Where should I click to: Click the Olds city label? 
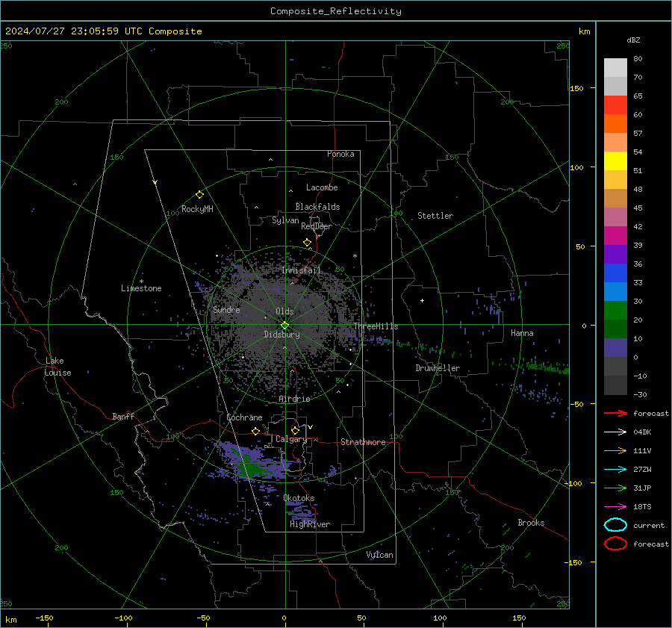284,311
